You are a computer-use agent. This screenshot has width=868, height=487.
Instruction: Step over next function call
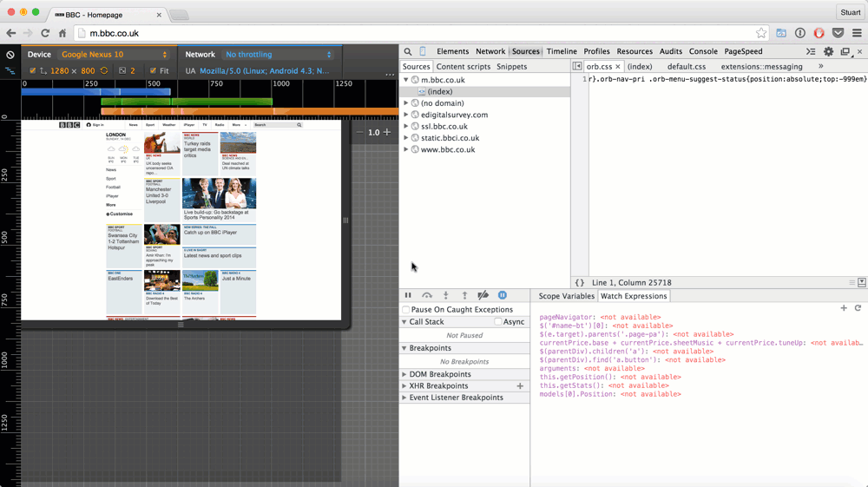[x=427, y=295]
